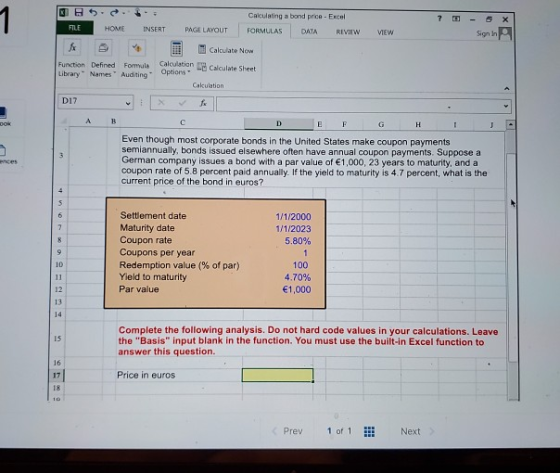The image size is (560, 473).
Task: Click the Select All corner triangle
Action: tap(64, 121)
